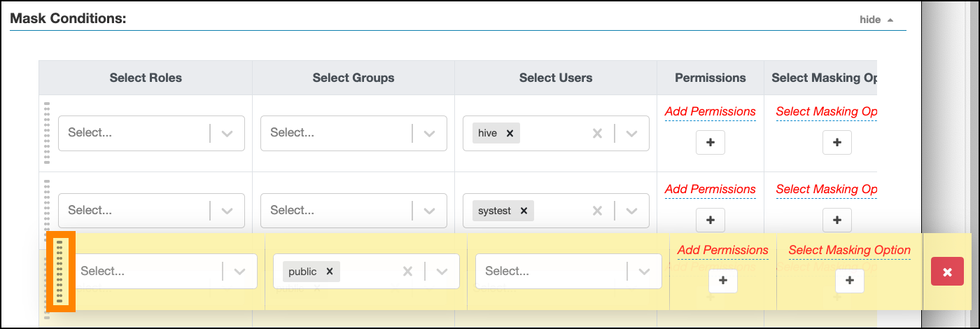Click plus under Add Permissions in highlighted row
The width and height of the screenshot is (980, 329).
[x=722, y=281]
